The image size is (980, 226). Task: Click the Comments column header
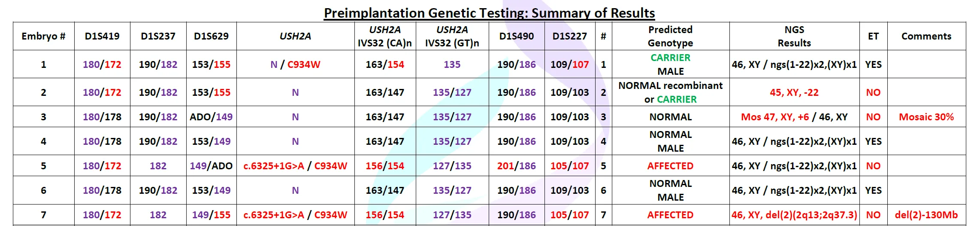(926, 36)
